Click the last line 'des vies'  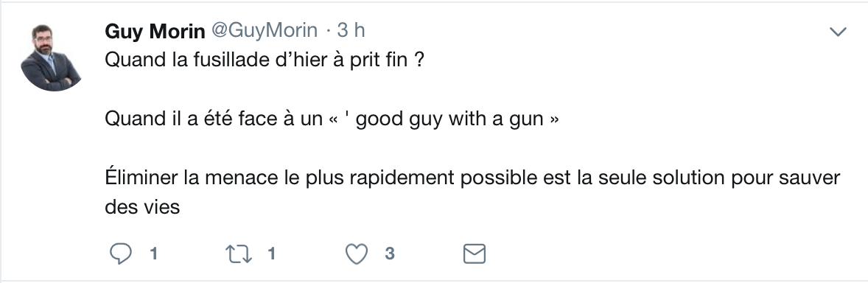point(142,207)
